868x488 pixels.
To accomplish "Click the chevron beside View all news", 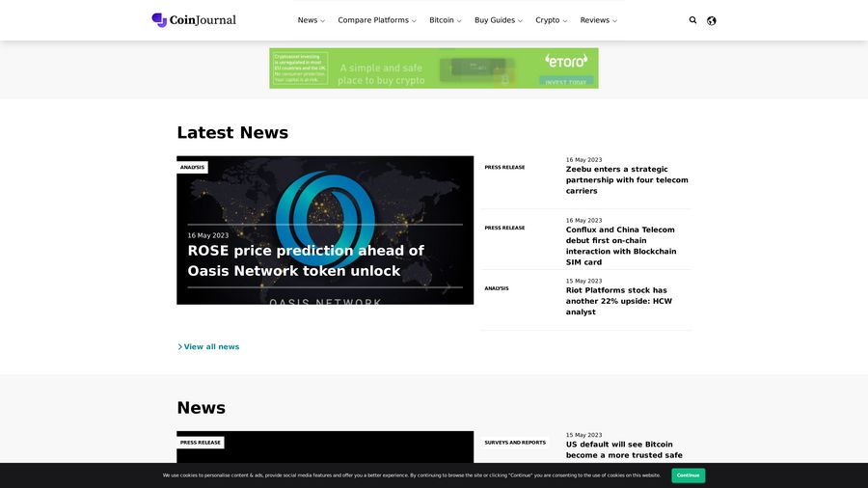I will point(179,347).
